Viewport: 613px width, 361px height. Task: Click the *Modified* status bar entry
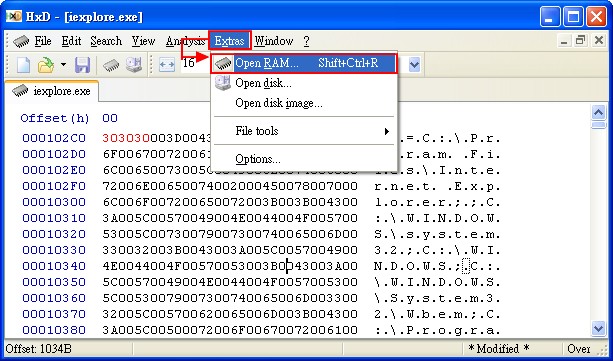coord(498,349)
